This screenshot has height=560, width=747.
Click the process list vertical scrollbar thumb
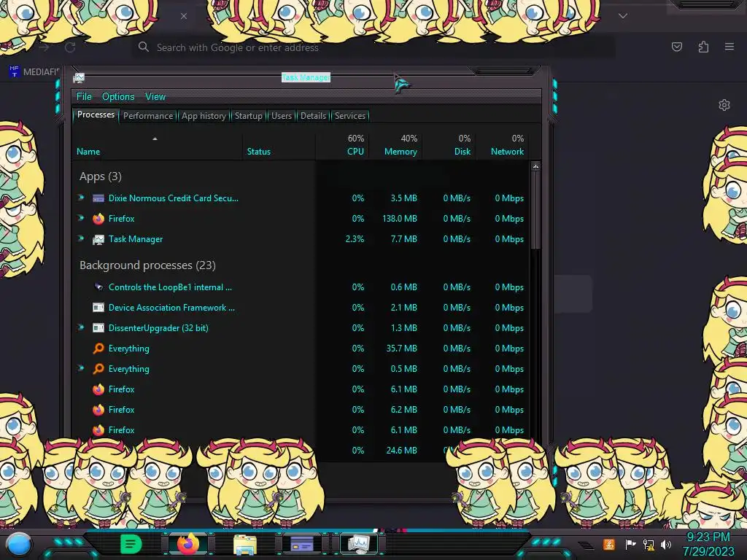coord(536,209)
